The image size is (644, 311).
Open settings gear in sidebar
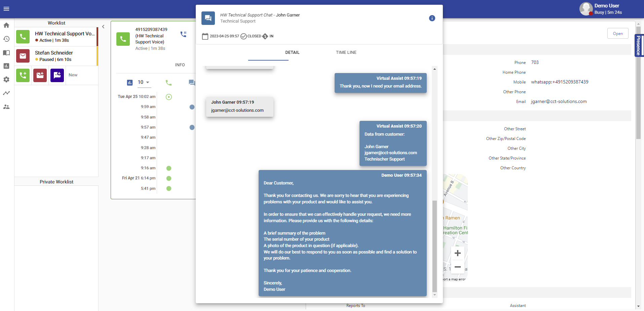(6, 79)
